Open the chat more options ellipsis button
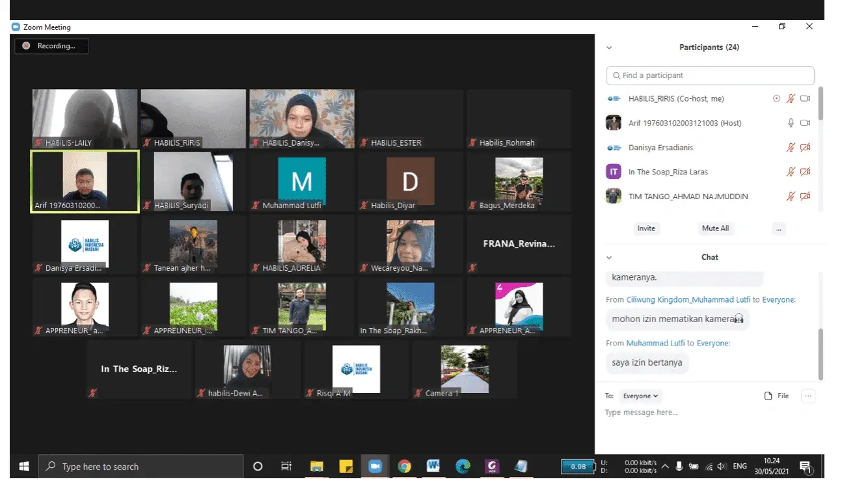Image resolution: width=868 pixels, height=488 pixels. [807, 396]
